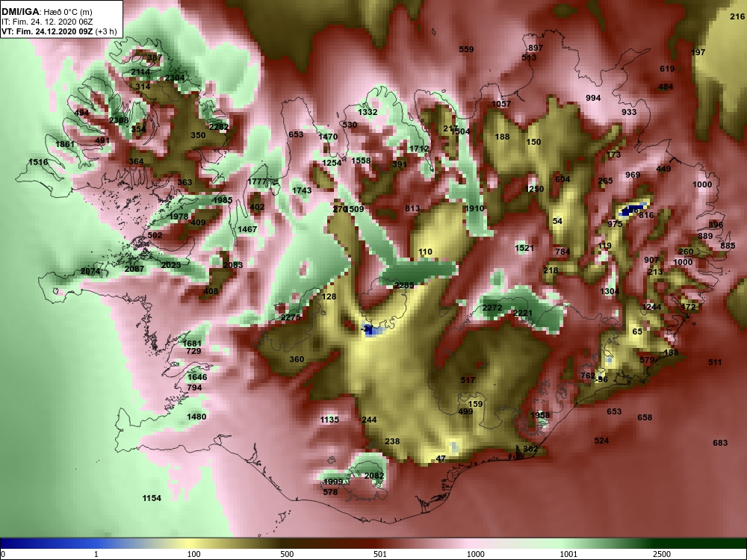Click the map value '1910'
The width and height of the screenshot is (747, 560).
474,208
